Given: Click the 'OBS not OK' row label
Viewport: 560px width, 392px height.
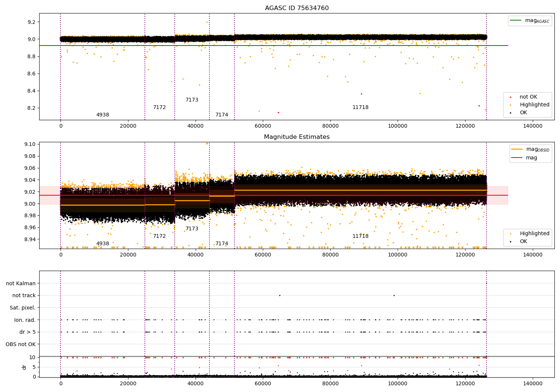Looking at the screenshot, I should (21, 345).
